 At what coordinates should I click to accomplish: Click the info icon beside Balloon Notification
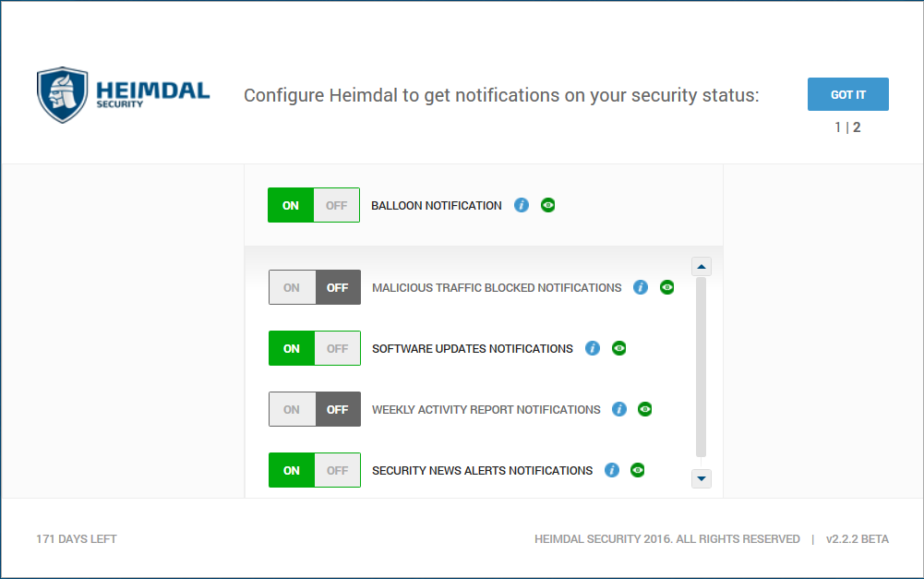pyautogui.click(x=521, y=205)
